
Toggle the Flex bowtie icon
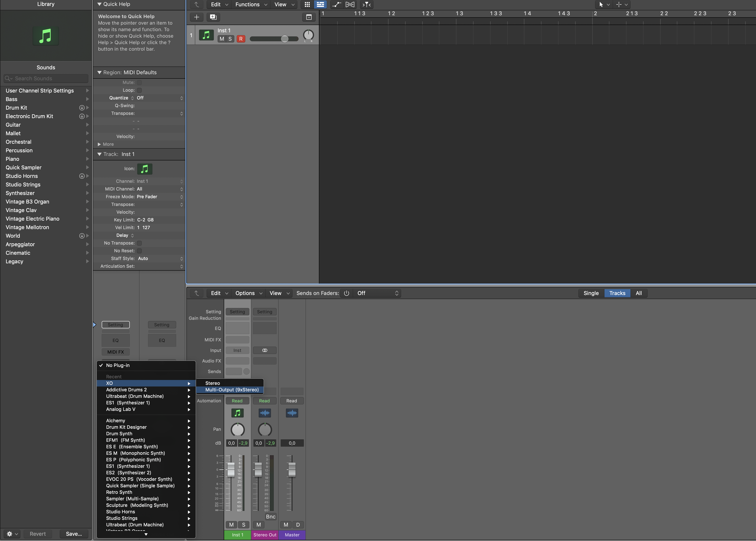350,4
